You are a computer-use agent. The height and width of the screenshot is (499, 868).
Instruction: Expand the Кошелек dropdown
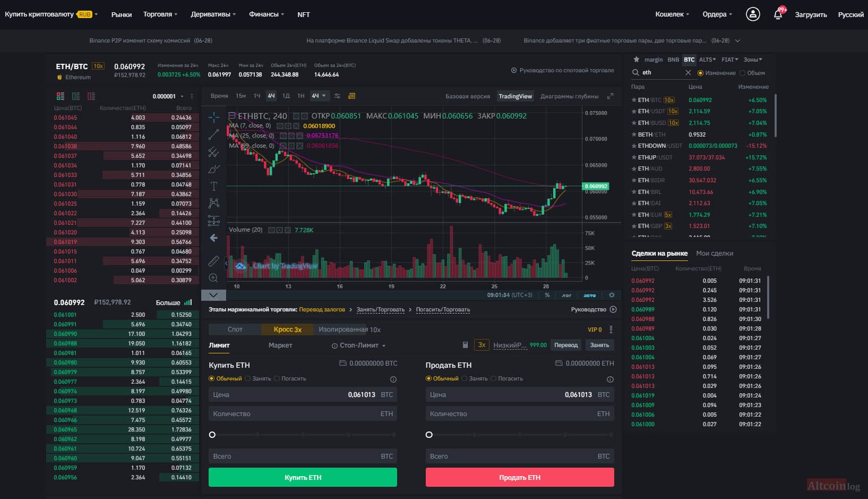coord(672,14)
